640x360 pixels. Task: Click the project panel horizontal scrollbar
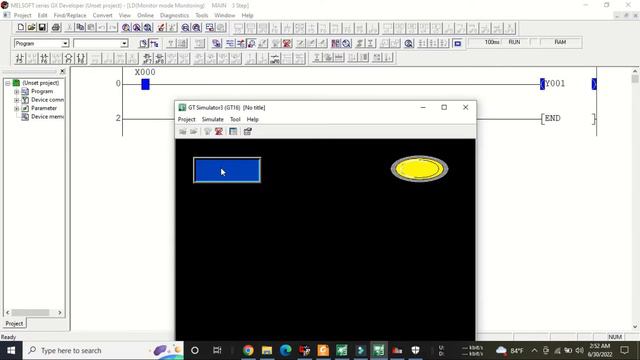[30, 313]
